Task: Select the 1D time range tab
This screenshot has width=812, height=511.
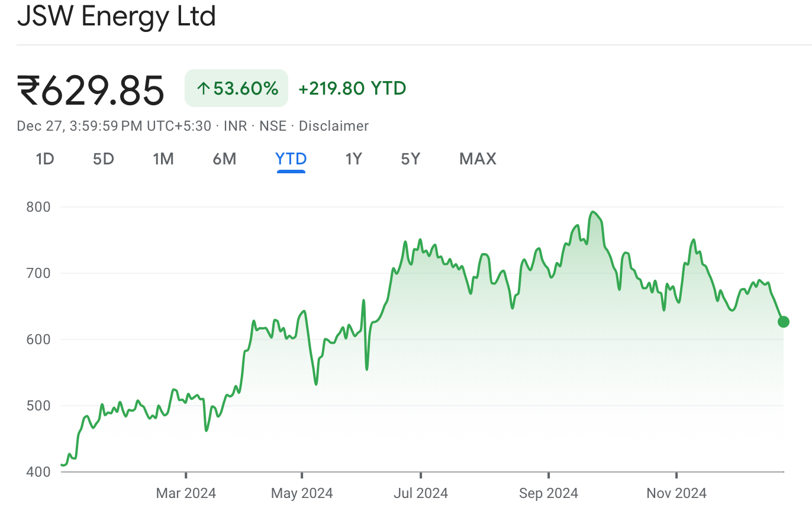Action: [45, 159]
